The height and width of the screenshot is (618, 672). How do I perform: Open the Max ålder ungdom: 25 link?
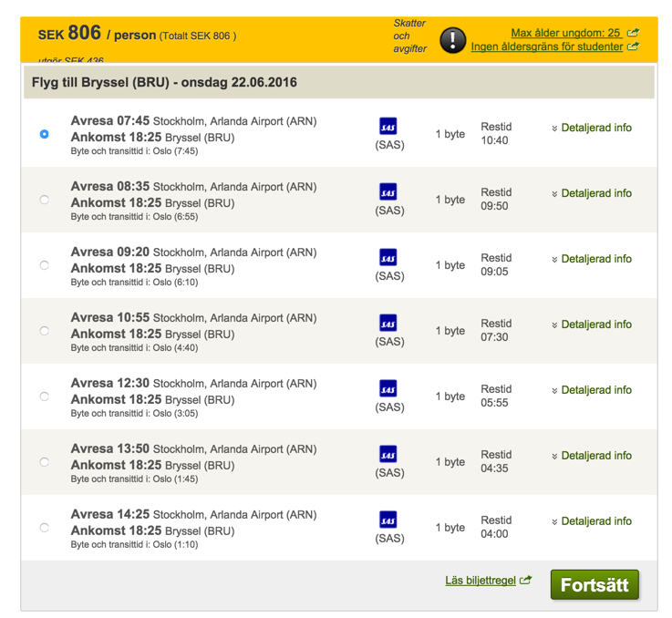click(x=565, y=33)
